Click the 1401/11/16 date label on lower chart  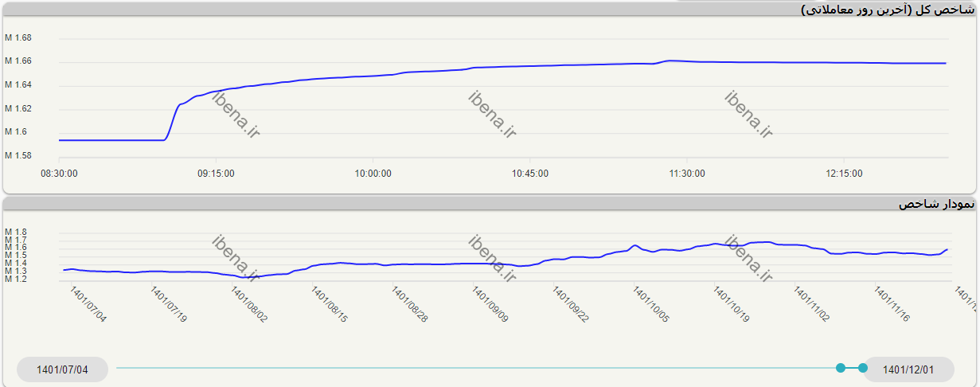(892, 305)
